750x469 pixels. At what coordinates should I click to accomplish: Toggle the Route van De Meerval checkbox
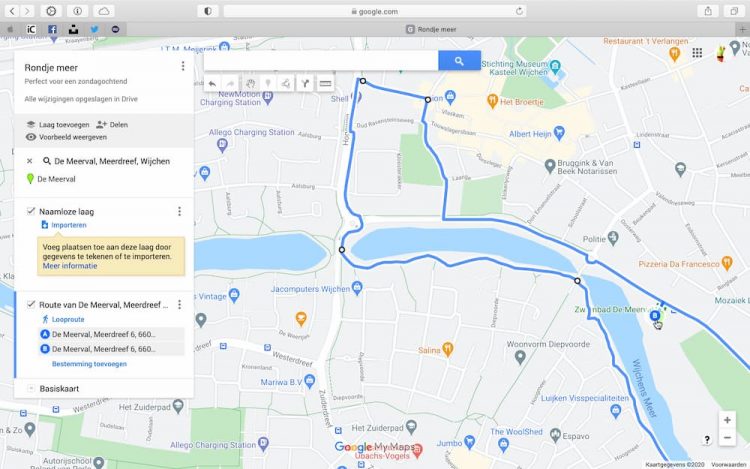pyautogui.click(x=31, y=304)
